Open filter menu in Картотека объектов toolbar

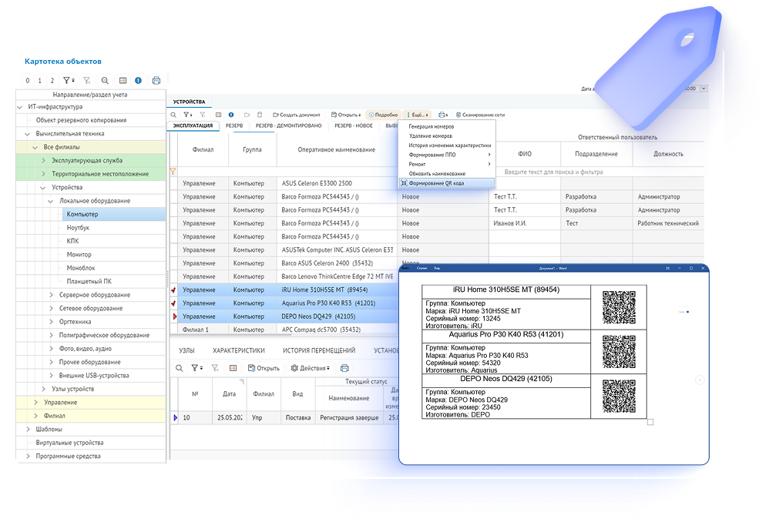click(69, 80)
